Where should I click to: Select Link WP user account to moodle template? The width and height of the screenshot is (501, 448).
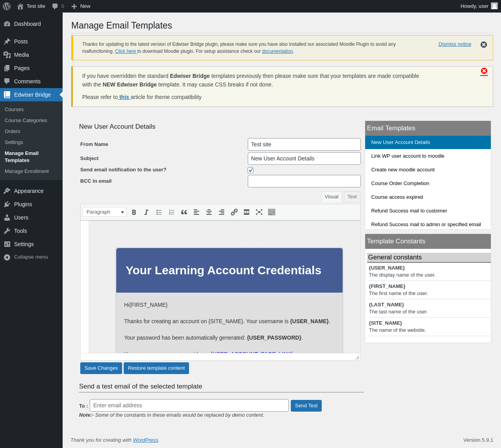point(428,156)
